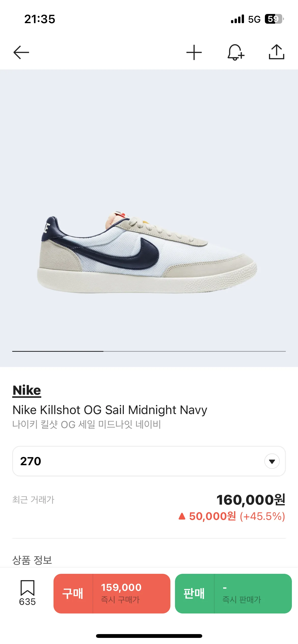
Task: Open the size 270 dropdown
Action: (149, 461)
